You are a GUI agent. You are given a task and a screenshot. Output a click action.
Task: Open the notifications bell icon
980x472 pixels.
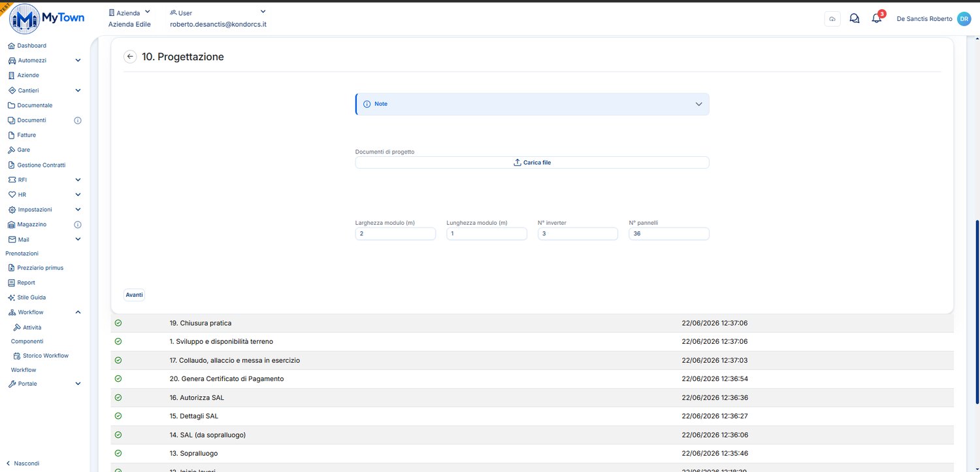click(877, 19)
